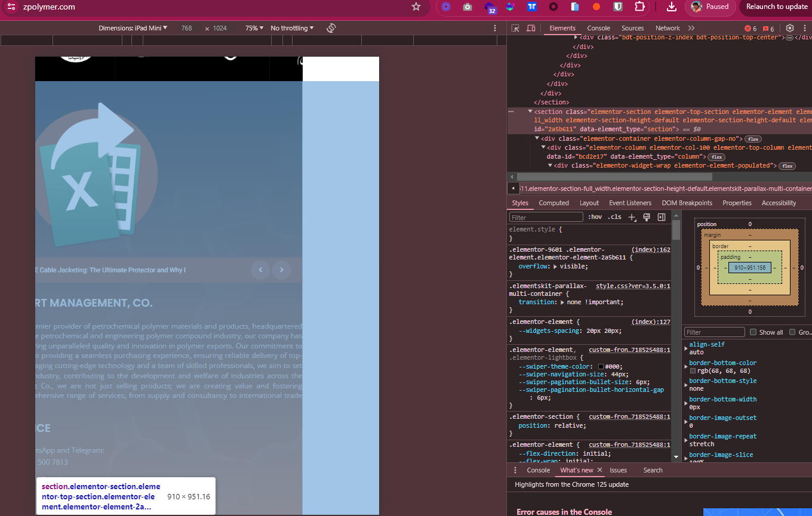Click the Styles pane Filter input
812x516 pixels.
coord(546,217)
